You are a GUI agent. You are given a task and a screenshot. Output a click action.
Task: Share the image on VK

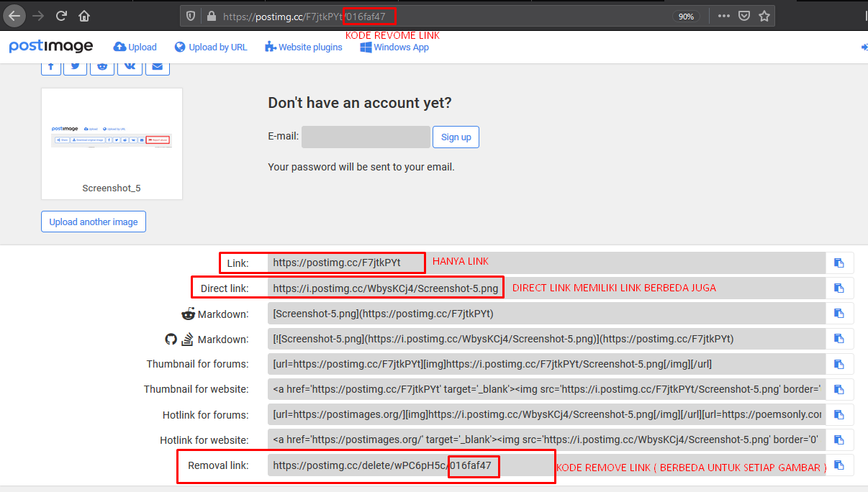tap(130, 67)
